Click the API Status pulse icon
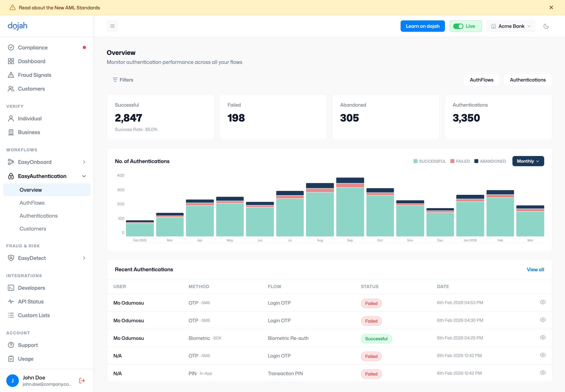565x392 pixels. pos(11,301)
